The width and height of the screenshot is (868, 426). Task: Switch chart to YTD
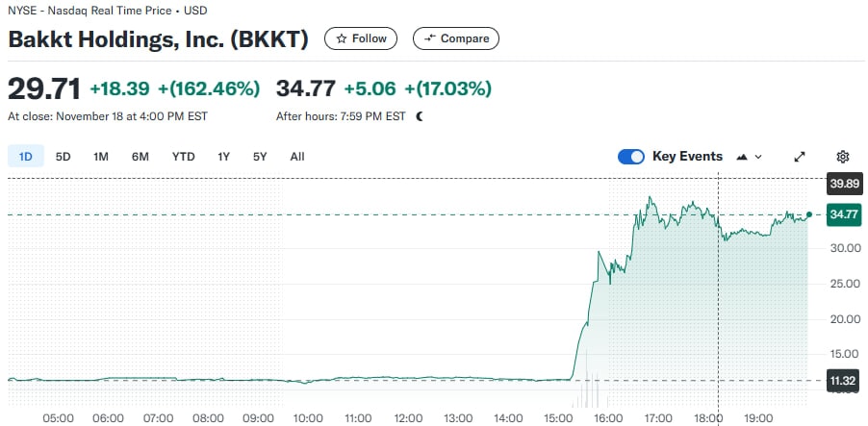[x=184, y=156]
